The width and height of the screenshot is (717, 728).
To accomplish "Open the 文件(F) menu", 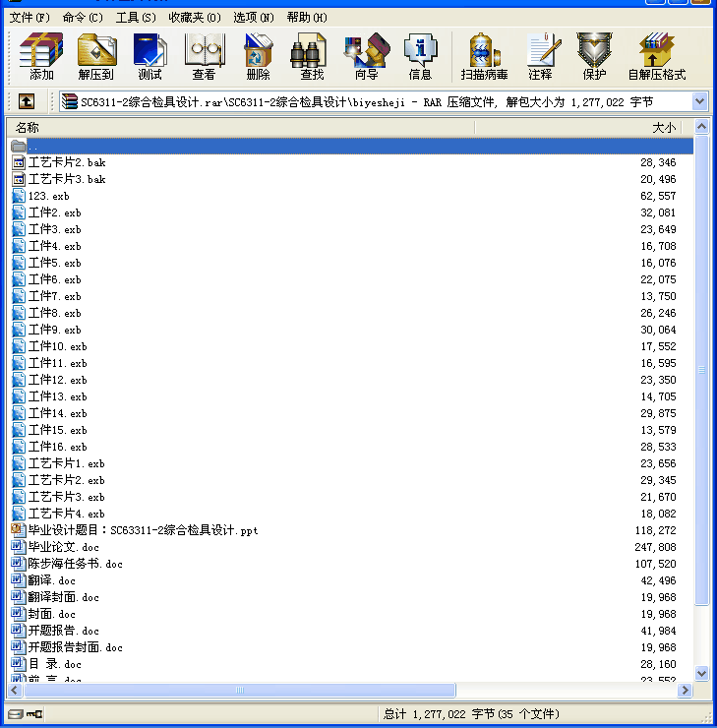I will (30, 18).
